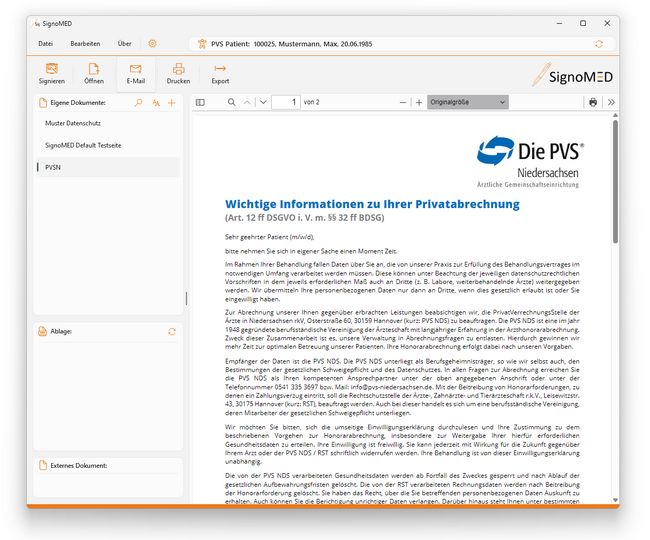Open the Bearbeiten menu

pyautogui.click(x=85, y=44)
